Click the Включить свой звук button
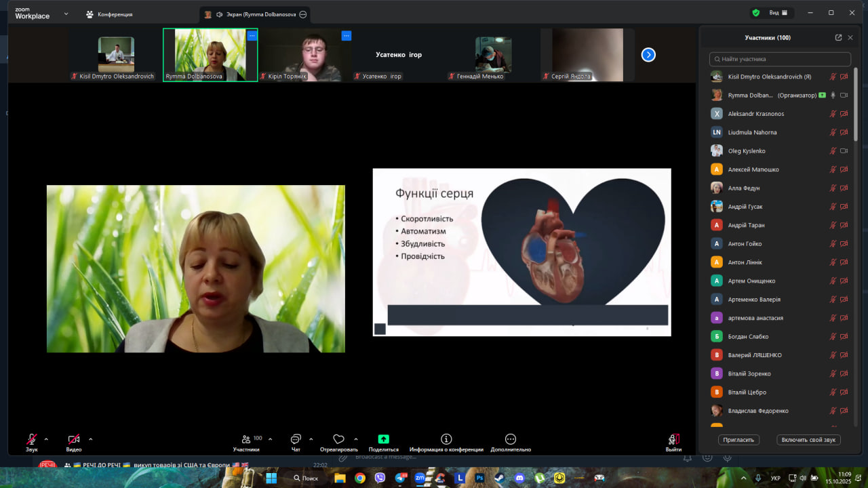This screenshot has height=488, width=868. (808, 440)
